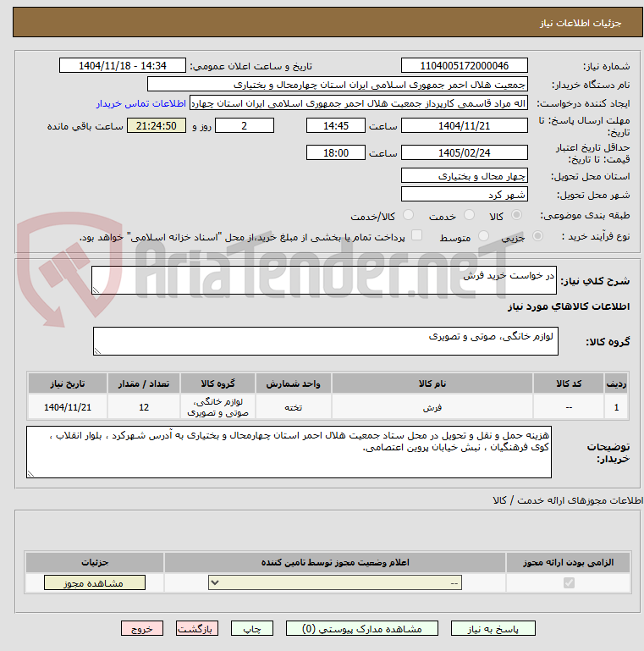Click the ردیف column header
Viewport: 644px width, 651px height.
pyautogui.click(x=616, y=383)
